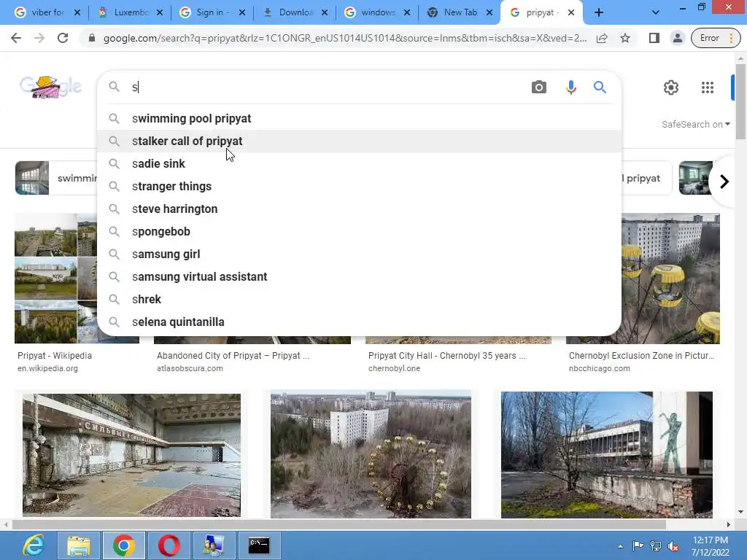Open the Chrome profile avatar
This screenshot has height=560, width=747.
pos(677,38)
